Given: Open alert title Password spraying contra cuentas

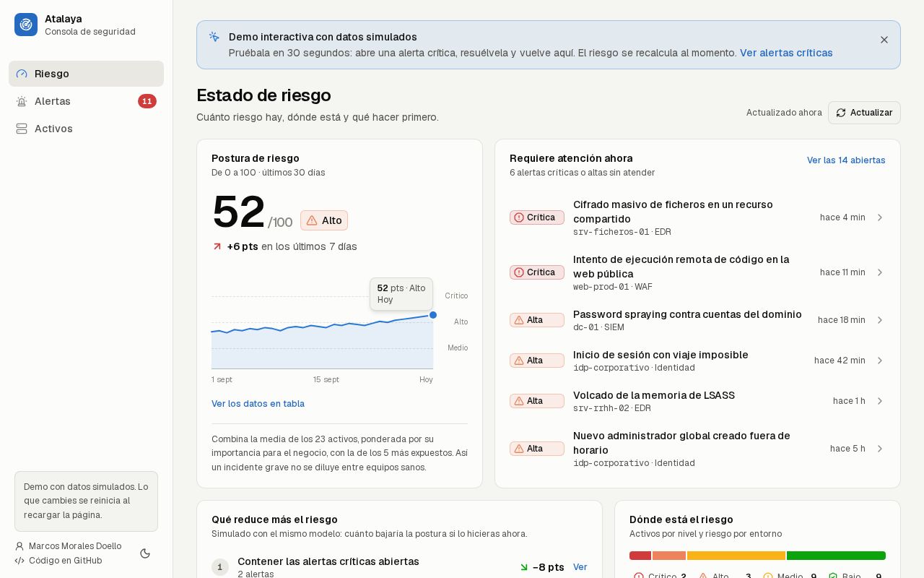Looking at the screenshot, I should pyautogui.click(x=687, y=314).
